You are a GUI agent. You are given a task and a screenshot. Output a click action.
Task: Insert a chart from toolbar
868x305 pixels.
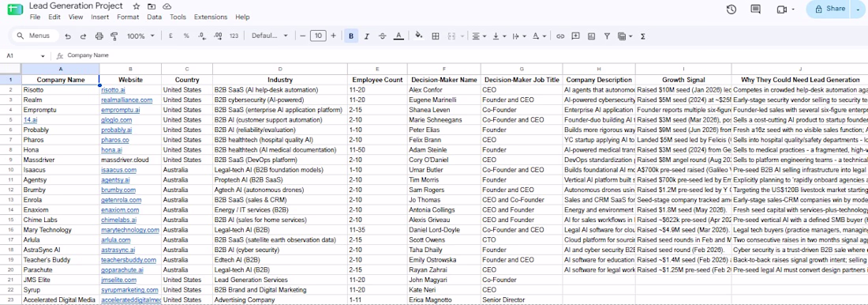(591, 36)
